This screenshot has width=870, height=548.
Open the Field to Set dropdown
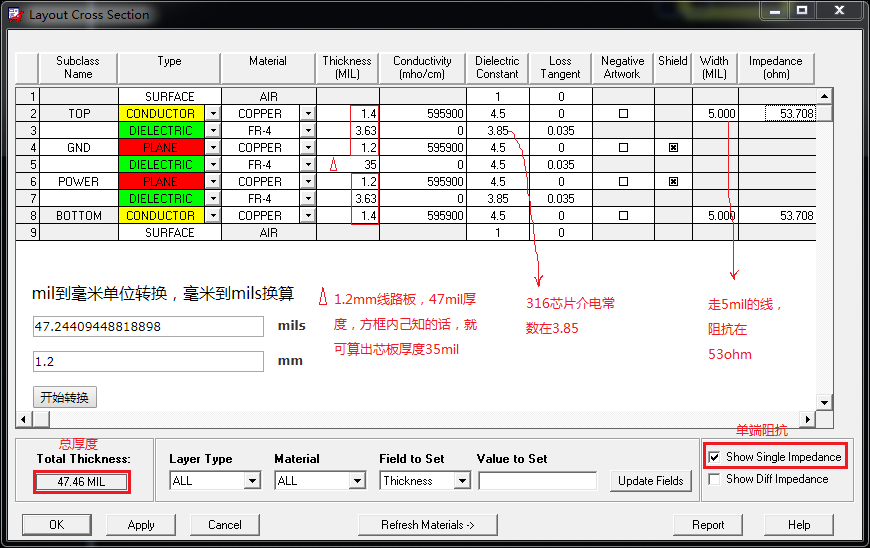point(461,481)
